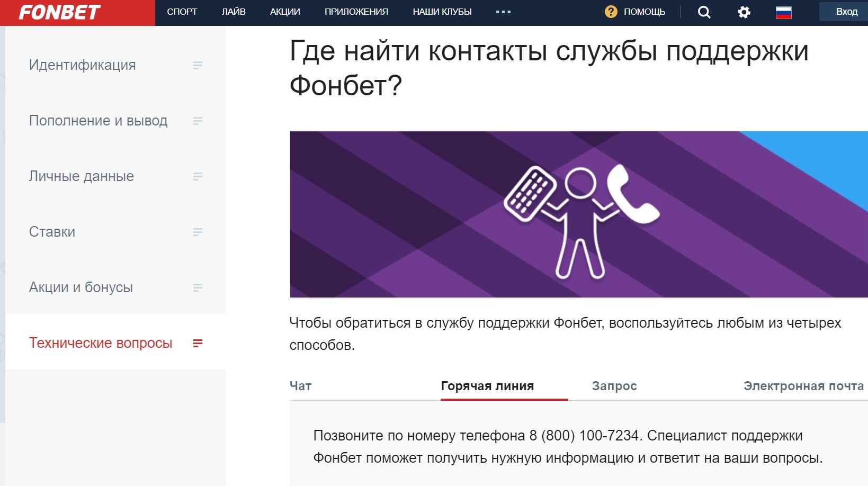Select the Горячая линия tab
The image size is (868, 486).
coord(487,386)
